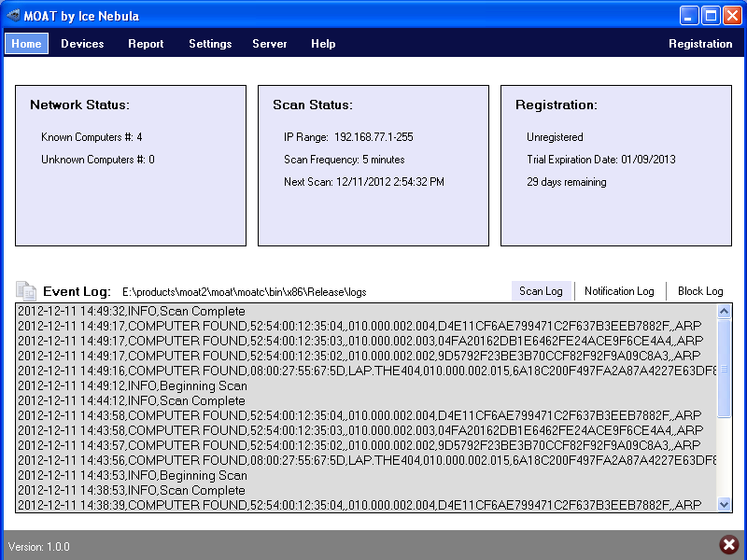Click the Event Log document icon
The image size is (747, 560).
coord(26,291)
